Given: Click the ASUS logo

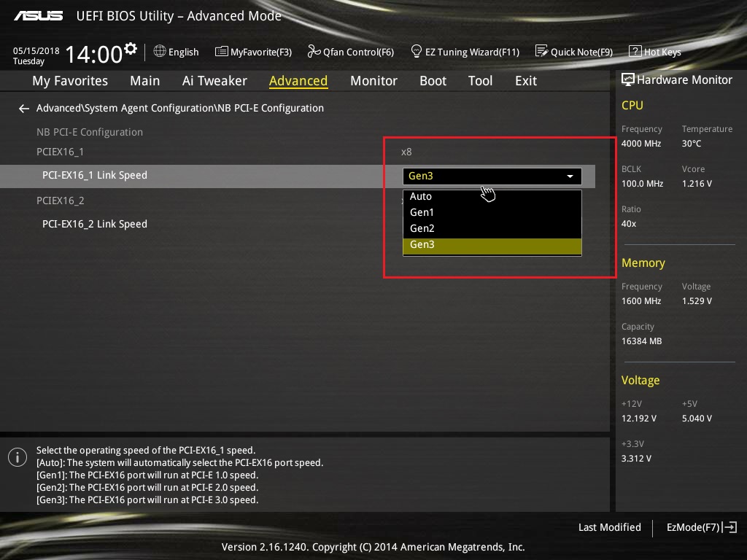Looking at the screenshot, I should tap(38, 16).
